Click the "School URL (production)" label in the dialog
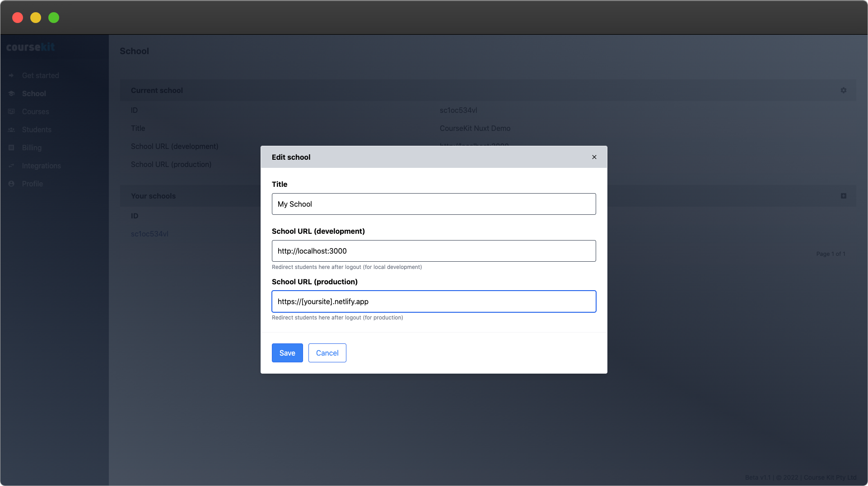This screenshot has width=868, height=486. (315, 282)
